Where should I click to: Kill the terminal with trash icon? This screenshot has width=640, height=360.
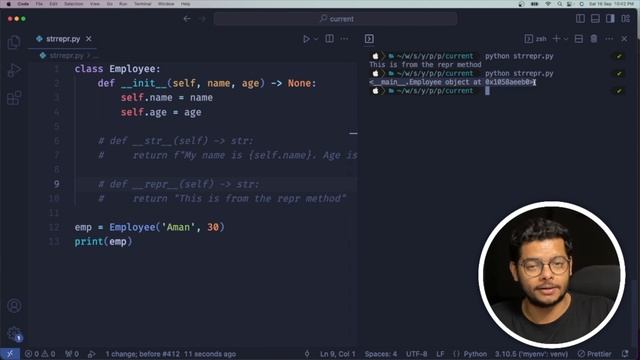tap(594, 39)
